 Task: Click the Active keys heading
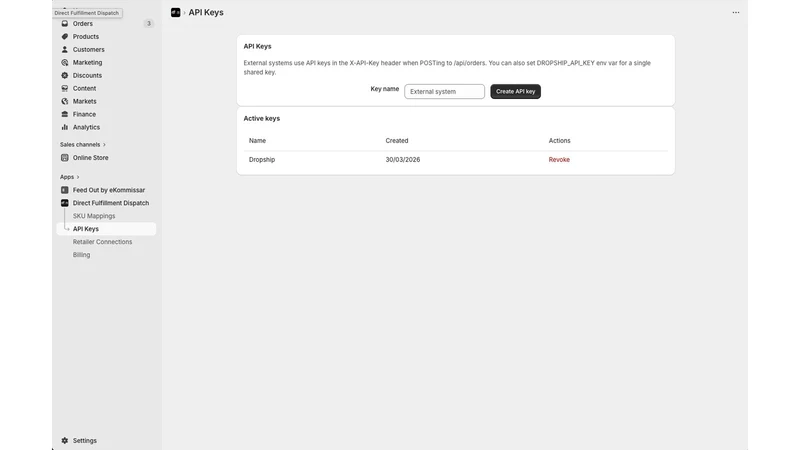261,118
